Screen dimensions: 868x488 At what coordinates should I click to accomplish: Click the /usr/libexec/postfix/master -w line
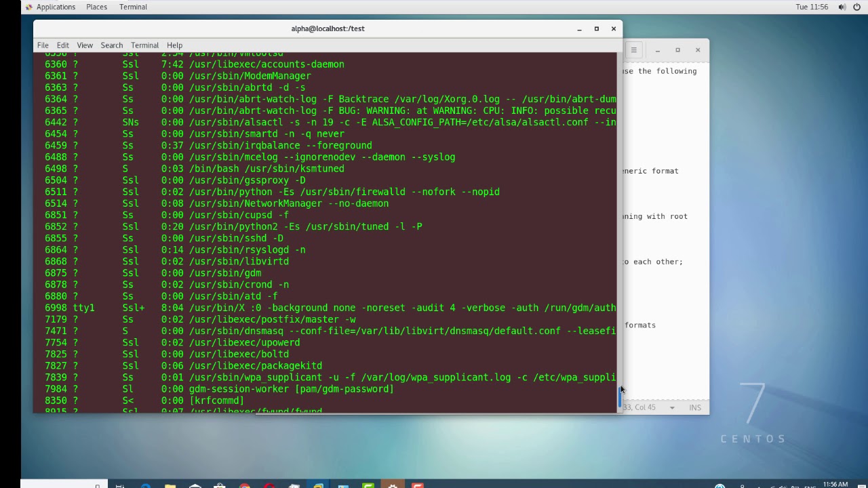click(200, 319)
